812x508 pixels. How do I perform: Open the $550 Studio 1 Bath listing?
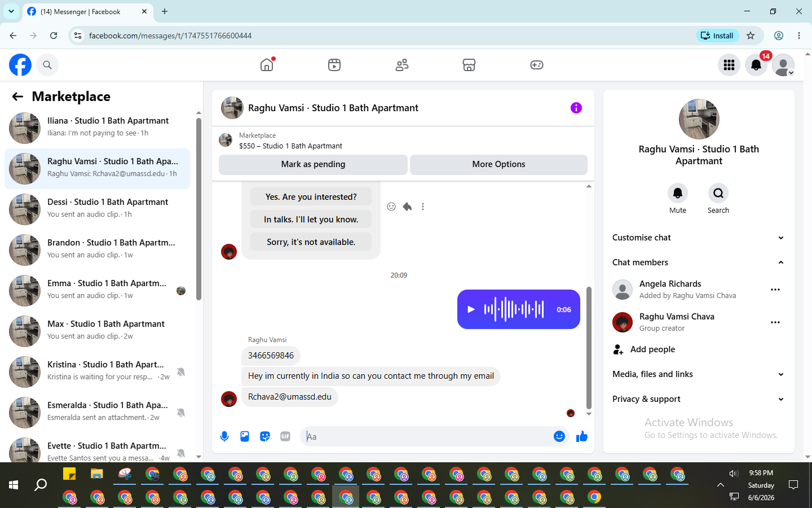point(403,141)
